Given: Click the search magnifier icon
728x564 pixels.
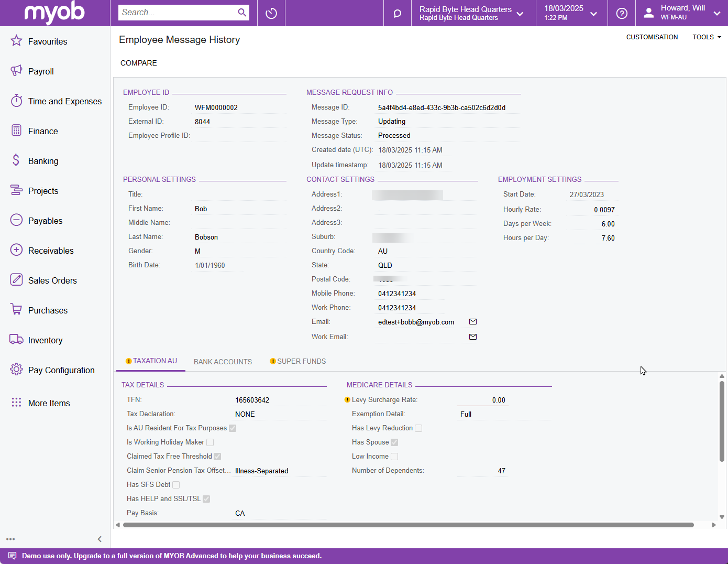Looking at the screenshot, I should pos(242,13).
